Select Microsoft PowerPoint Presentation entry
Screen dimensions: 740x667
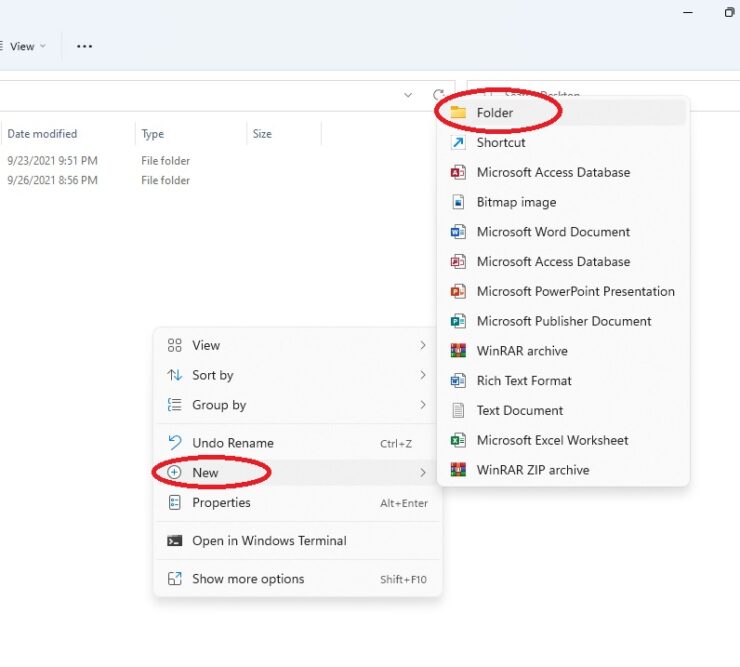pos(562,291)
